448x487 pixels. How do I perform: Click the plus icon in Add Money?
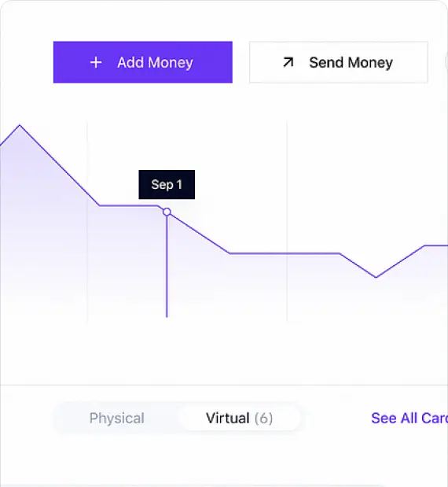coord(96,62)
